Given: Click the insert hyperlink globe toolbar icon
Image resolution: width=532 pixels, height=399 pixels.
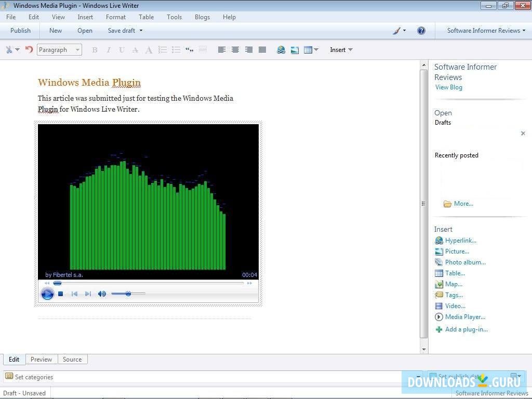Looking at the screenshot, I should pos(281,50).
